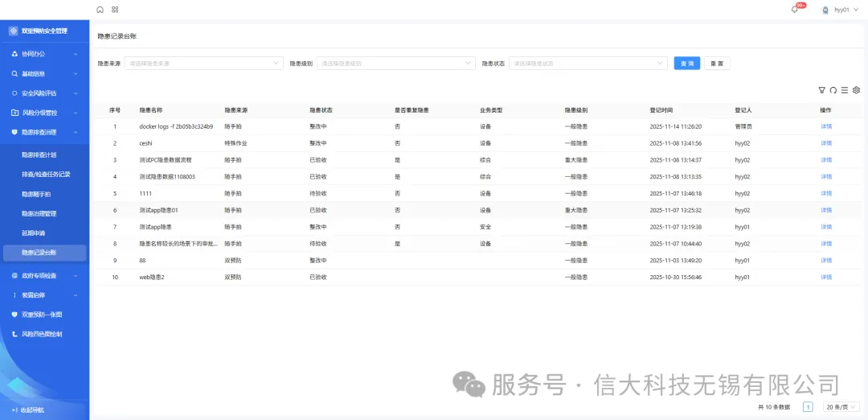
Task: Open 详情 for the 1111 row
Action: [826, 193]
